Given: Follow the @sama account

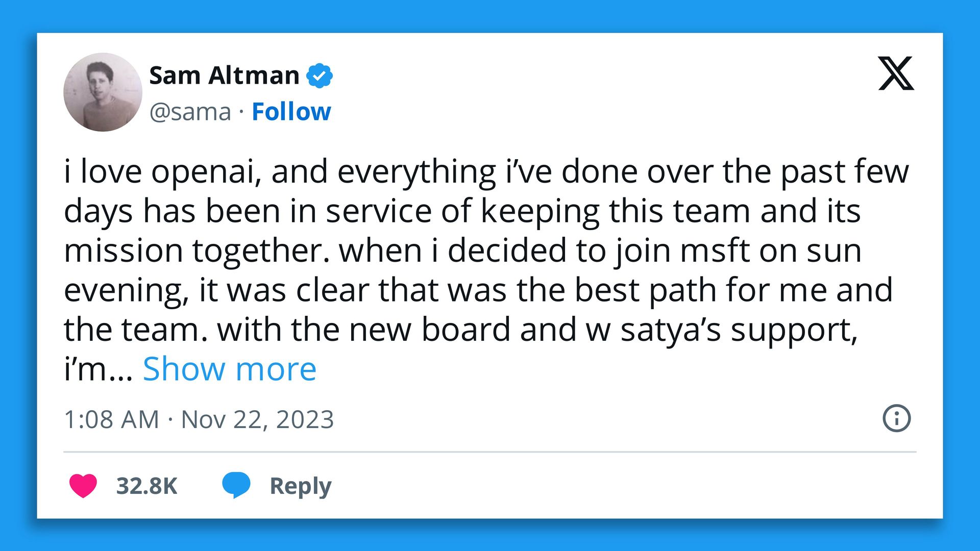Looking at the screenshot, I should click(291, 111).
